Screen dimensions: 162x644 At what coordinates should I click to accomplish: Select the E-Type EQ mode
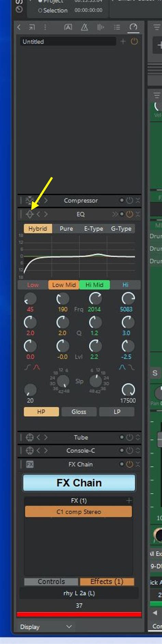click(94, 229)
